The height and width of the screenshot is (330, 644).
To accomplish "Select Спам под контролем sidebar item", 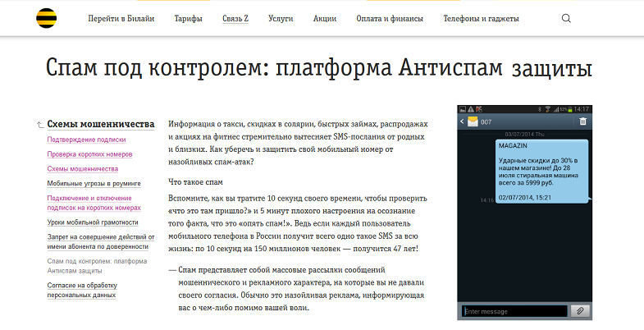I will point(97,266).
